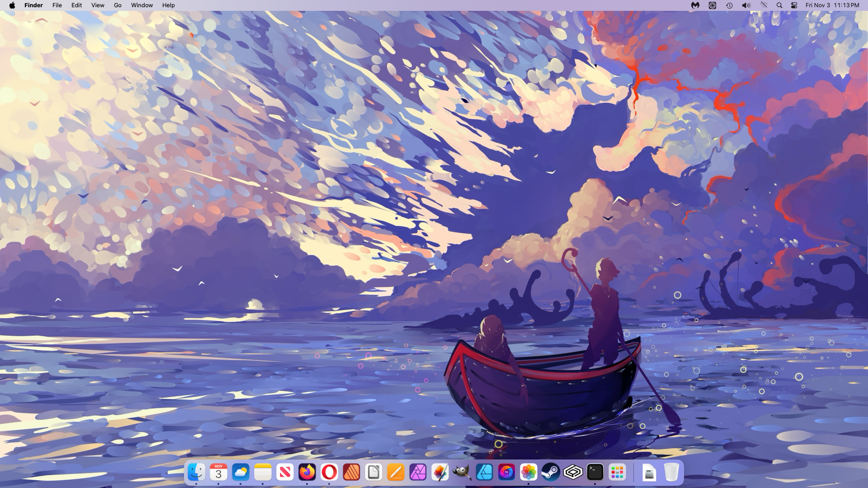Open Terminal from the Dock
Image resolution: width=868 pixels, height=488 pixels.
595,473
